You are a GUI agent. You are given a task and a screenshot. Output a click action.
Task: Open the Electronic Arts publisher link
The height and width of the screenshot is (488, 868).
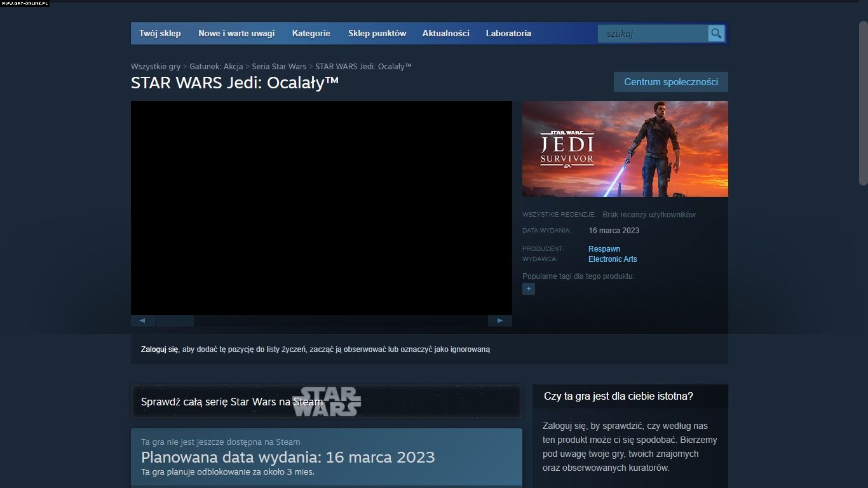pos(612,259)
